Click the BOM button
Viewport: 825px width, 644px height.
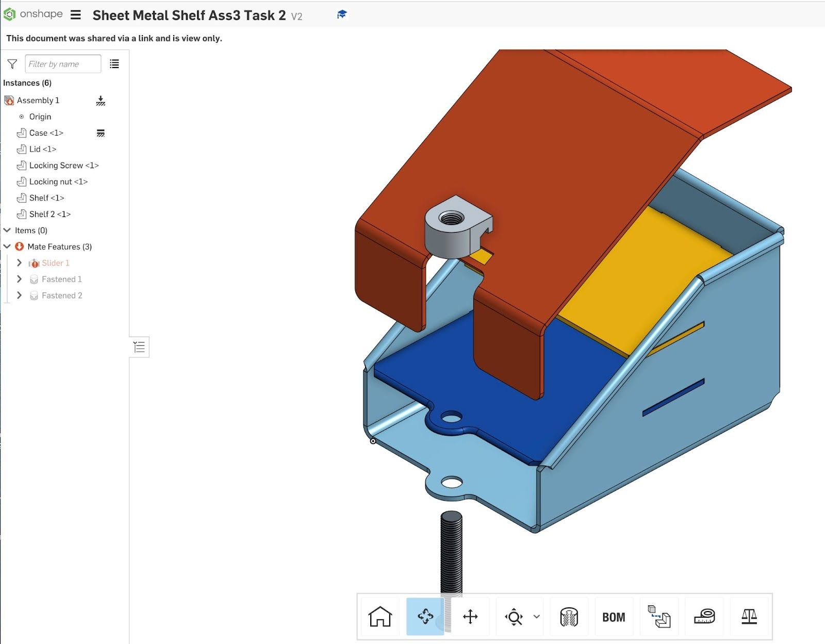(614, 617)
